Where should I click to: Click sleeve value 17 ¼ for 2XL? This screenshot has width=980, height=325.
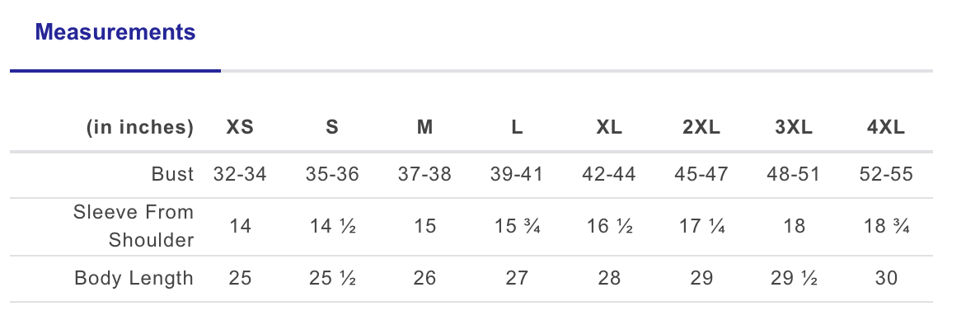coord(701,226)
